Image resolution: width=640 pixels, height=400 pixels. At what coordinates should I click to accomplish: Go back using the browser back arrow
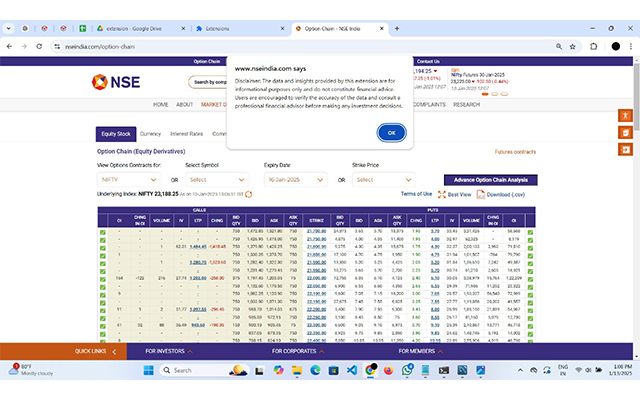click(9, 47)
